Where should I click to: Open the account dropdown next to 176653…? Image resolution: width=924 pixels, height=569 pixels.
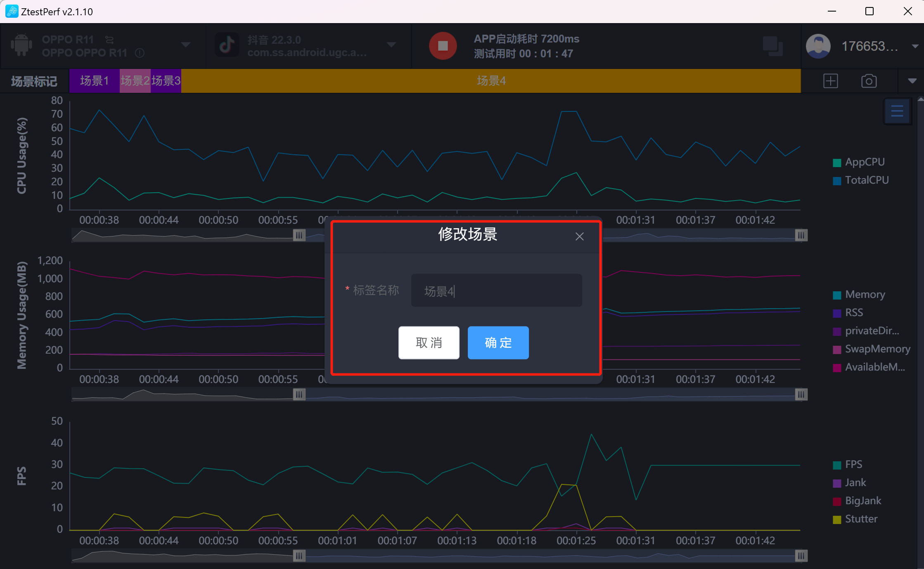(x=915, y=46)
